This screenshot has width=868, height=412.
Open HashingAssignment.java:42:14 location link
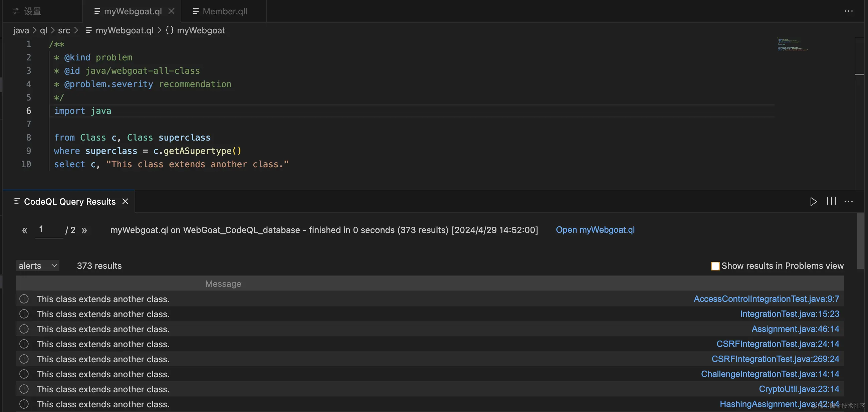click(780, 404)
